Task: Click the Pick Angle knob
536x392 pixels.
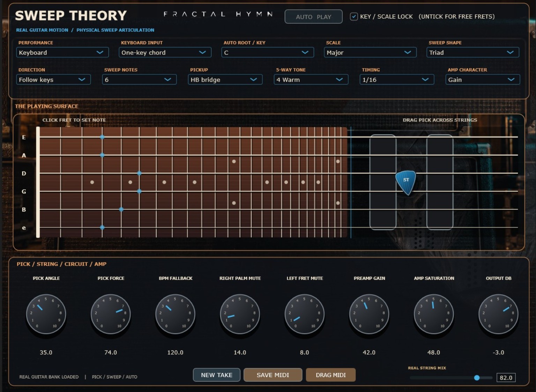Action: point(46,314)
